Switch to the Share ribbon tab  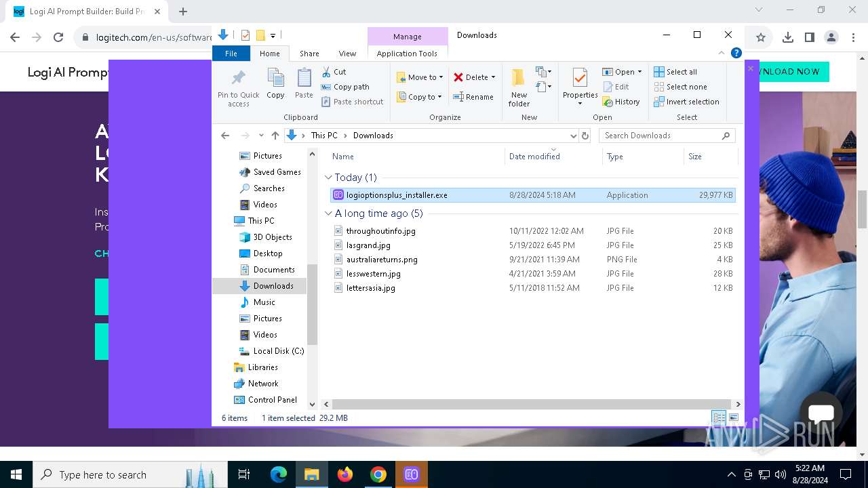point(309,54)
